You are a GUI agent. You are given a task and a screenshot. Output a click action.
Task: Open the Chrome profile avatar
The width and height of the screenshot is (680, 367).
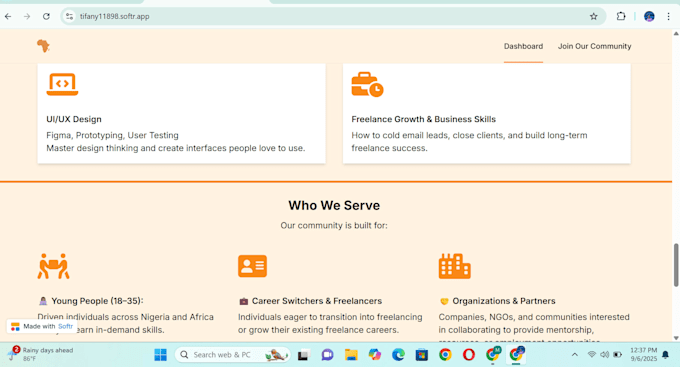coord(649,16)
